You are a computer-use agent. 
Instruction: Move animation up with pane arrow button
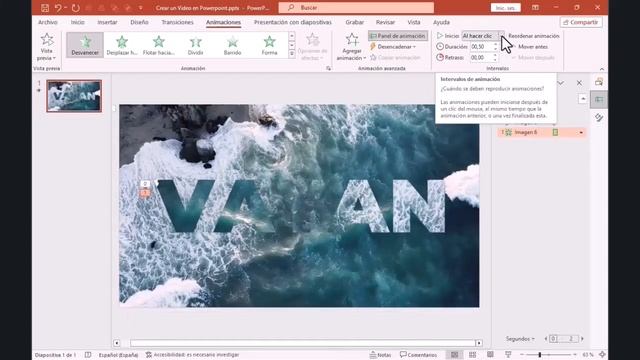[583, 99]
